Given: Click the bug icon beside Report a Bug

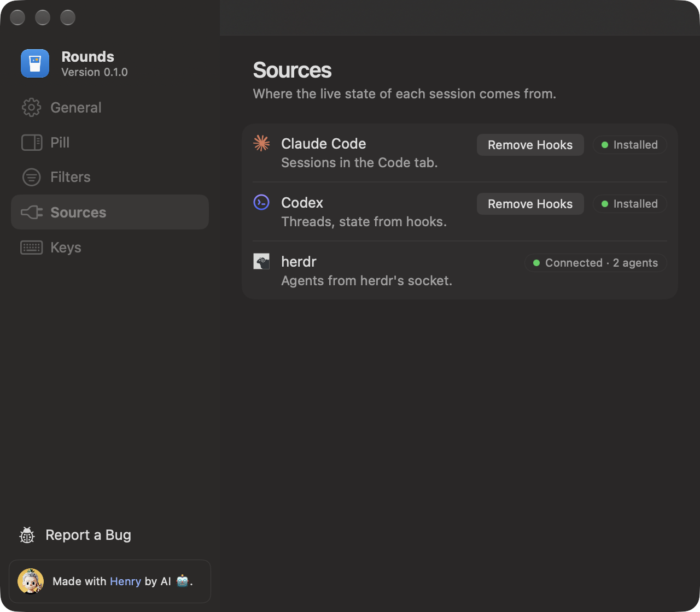Looking at the screenshot, I should [x=27, y=535].
